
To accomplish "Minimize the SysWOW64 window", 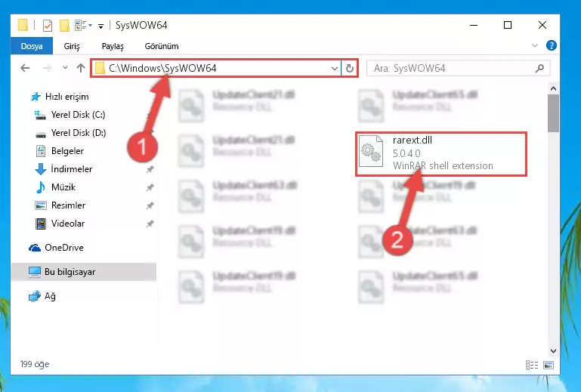I will point(474,25).
